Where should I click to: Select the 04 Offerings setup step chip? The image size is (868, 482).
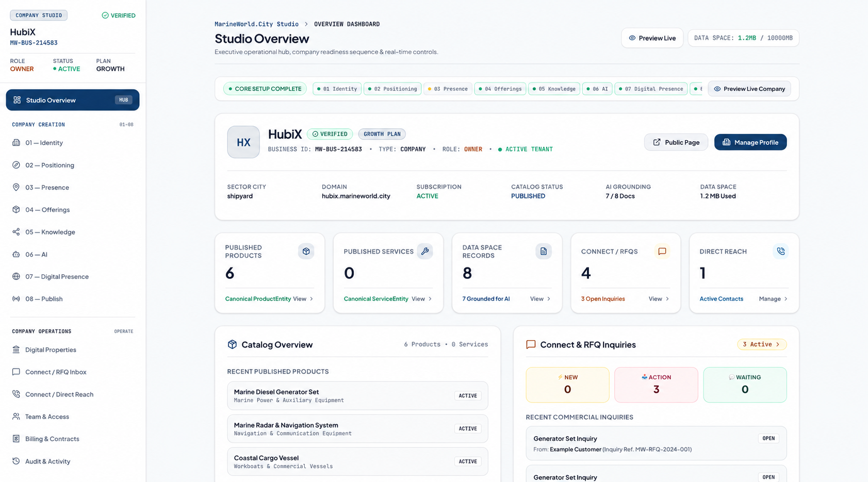pyautogui.click(x=500, y=89)
